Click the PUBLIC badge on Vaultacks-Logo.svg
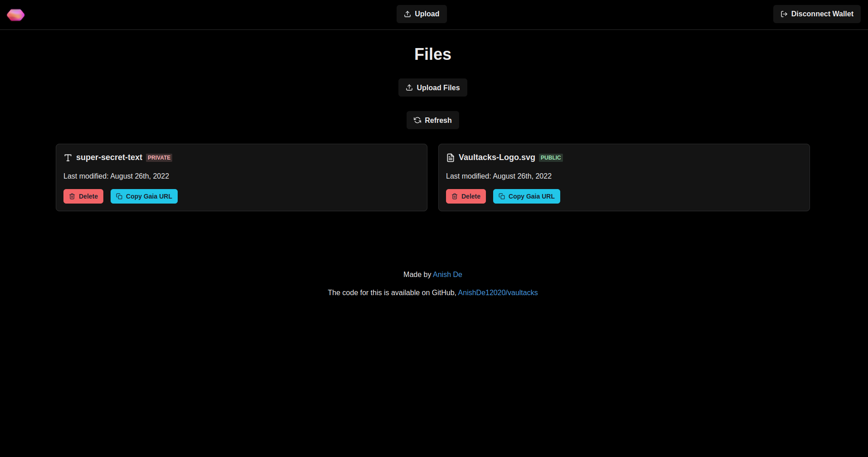 550,158
